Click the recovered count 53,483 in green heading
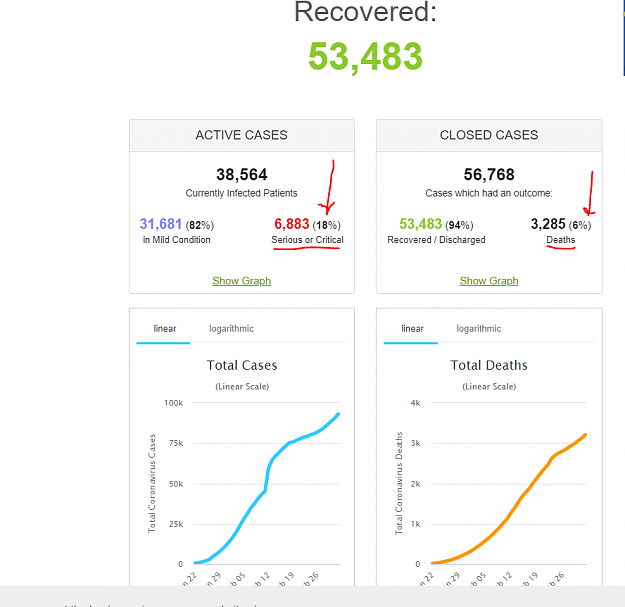 coord(365,57)
